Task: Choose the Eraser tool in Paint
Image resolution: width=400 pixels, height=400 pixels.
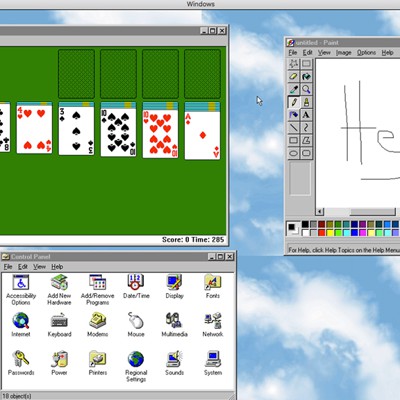Action: 293,76
